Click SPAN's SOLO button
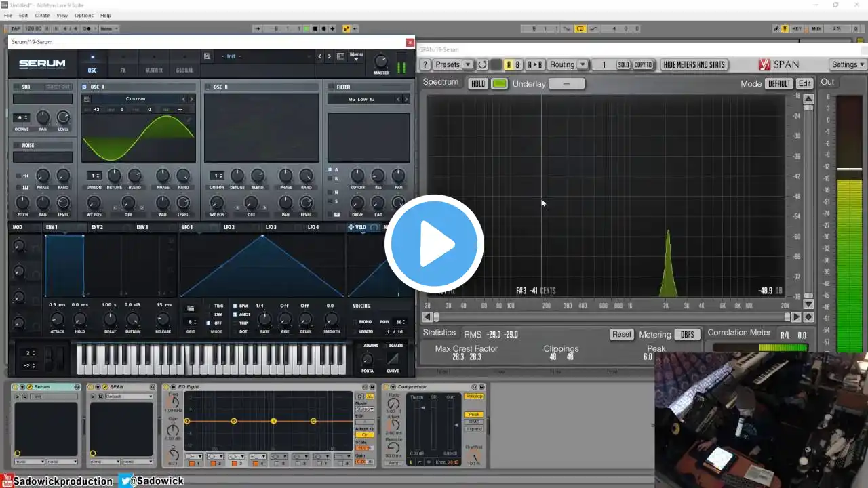The width and height of the screenshot is (868, 488). pos(623,65)
